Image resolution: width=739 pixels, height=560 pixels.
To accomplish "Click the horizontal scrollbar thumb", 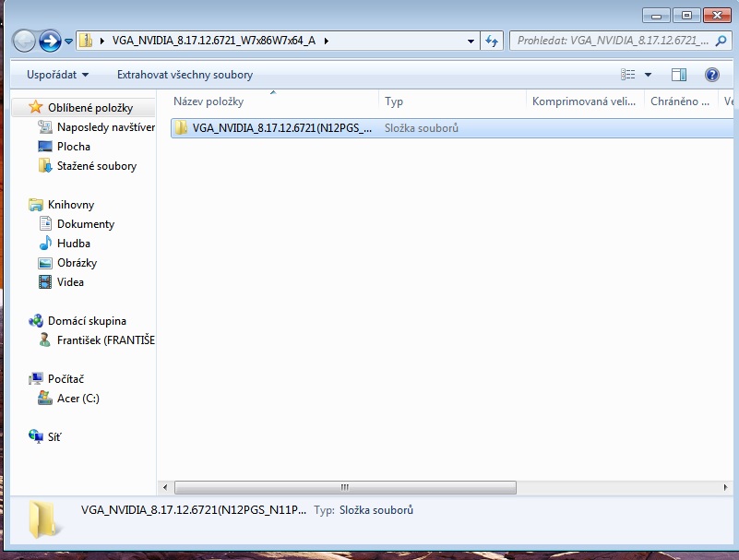I will [345, 487].
